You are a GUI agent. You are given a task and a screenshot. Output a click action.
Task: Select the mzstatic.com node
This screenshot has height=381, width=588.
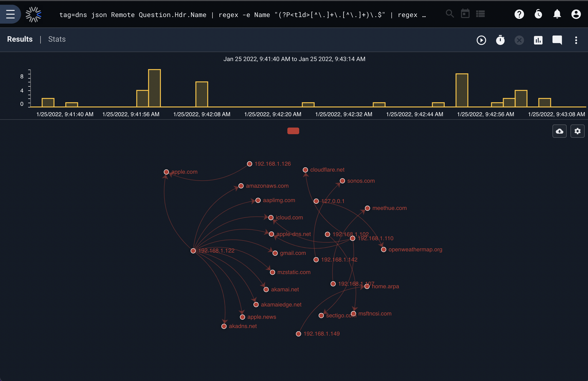(x=272, y=272)
